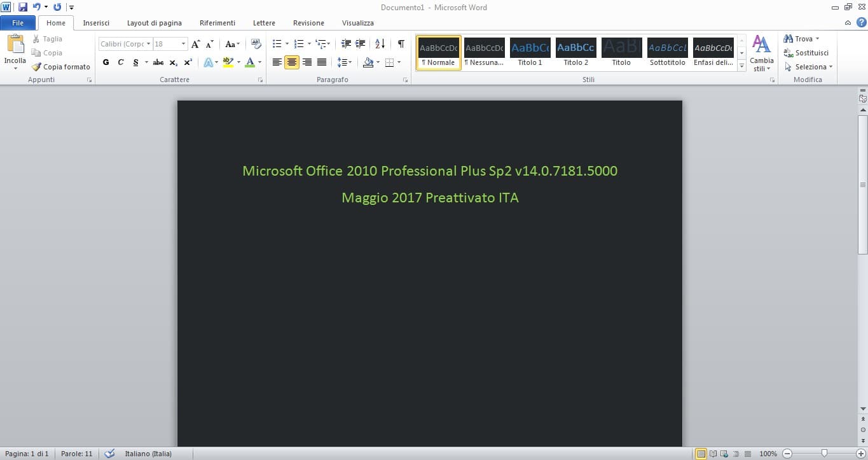Switch to Web Layout view icon
Image resolution: width=868 pixels, height=460 pixels.
pyautogui.click(x=724, y=454)
